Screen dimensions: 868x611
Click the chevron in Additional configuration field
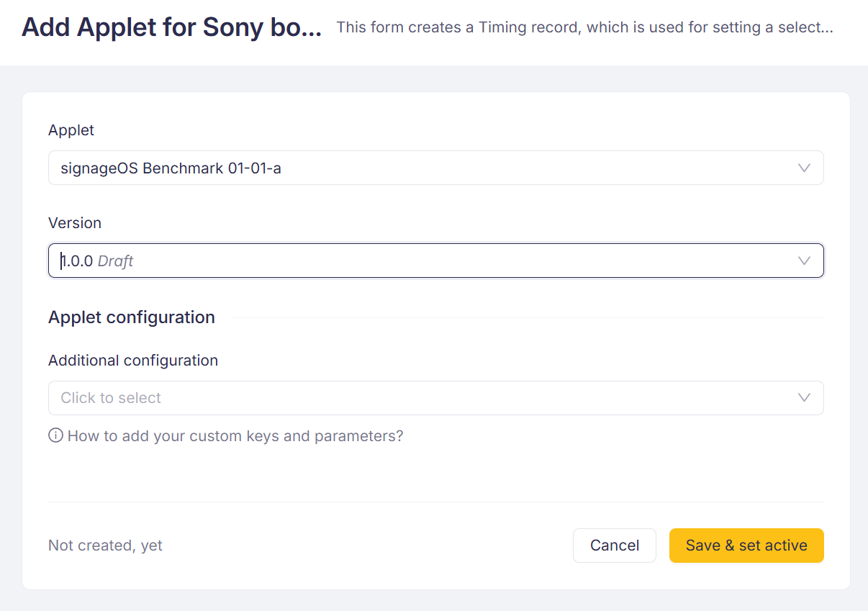804,398
